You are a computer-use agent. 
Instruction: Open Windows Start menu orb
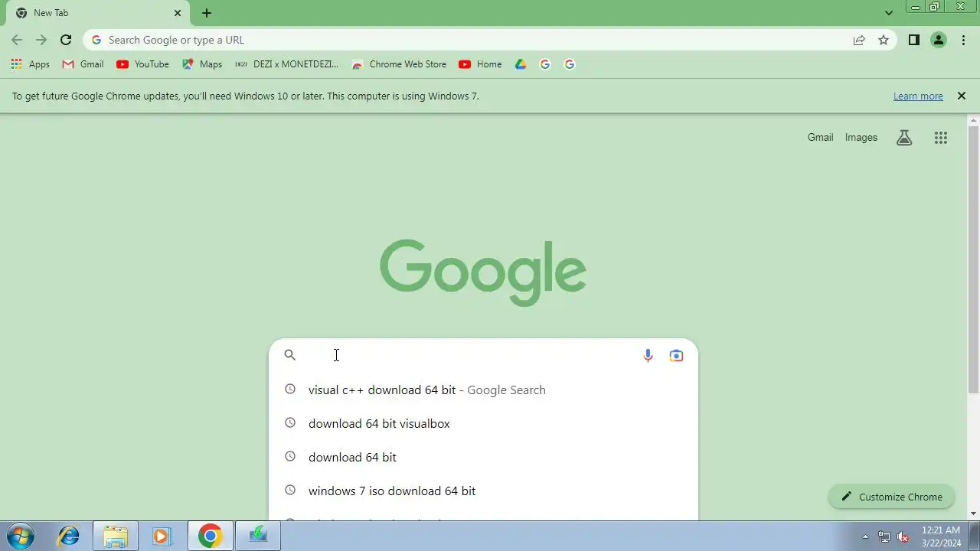coord(21,536)
